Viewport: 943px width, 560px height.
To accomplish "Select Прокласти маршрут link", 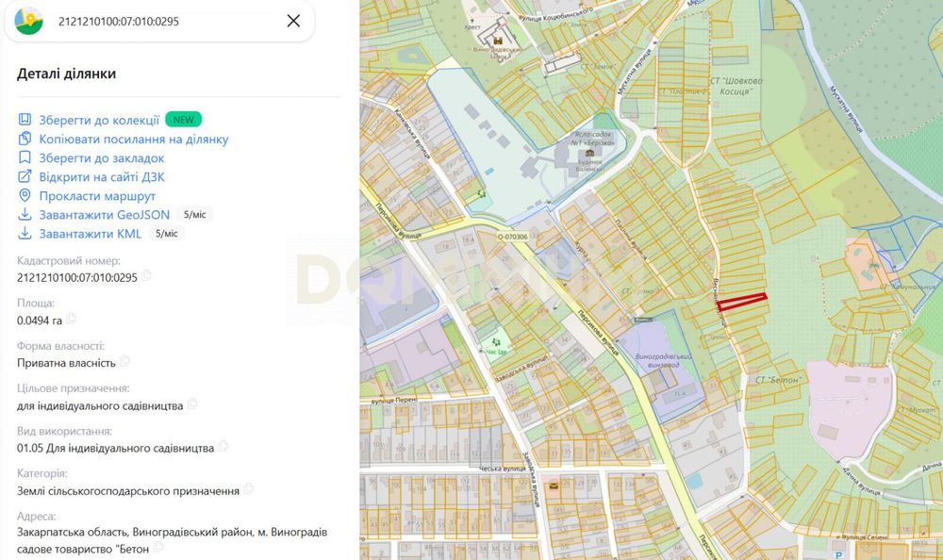I will [x=97, y=196].
